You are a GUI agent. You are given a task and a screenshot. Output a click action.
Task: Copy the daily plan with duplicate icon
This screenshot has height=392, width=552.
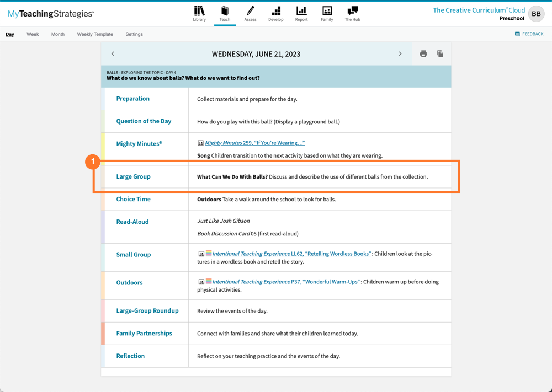[x=439, y=53]
